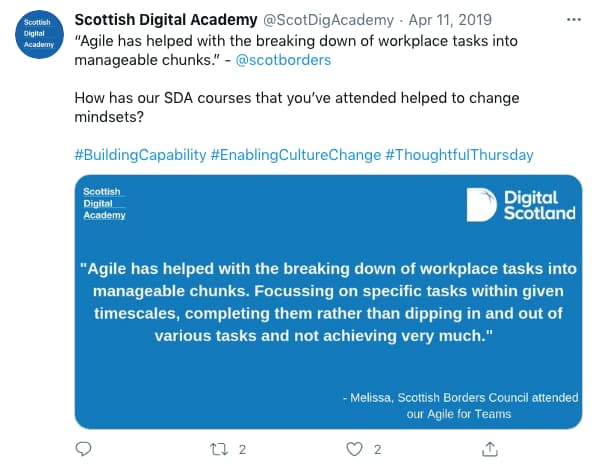Screen dimensions: 598x469
Task: Open the Scottish Digital Academy display name
Action: 166,20
